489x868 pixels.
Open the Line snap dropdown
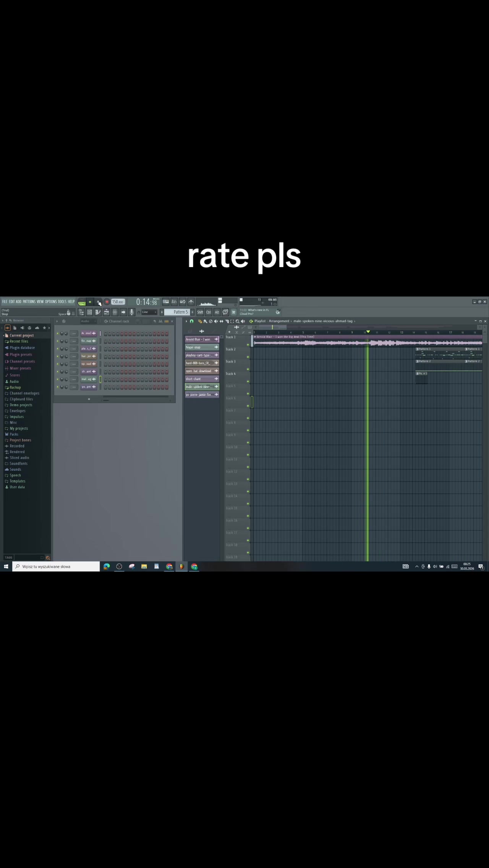point(149,312)
